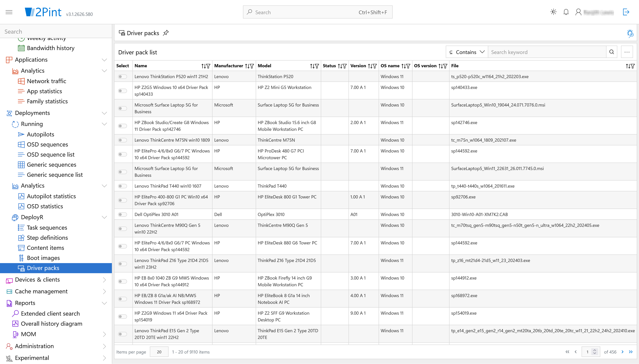Pin the Driver packs page

click(166, 33)
